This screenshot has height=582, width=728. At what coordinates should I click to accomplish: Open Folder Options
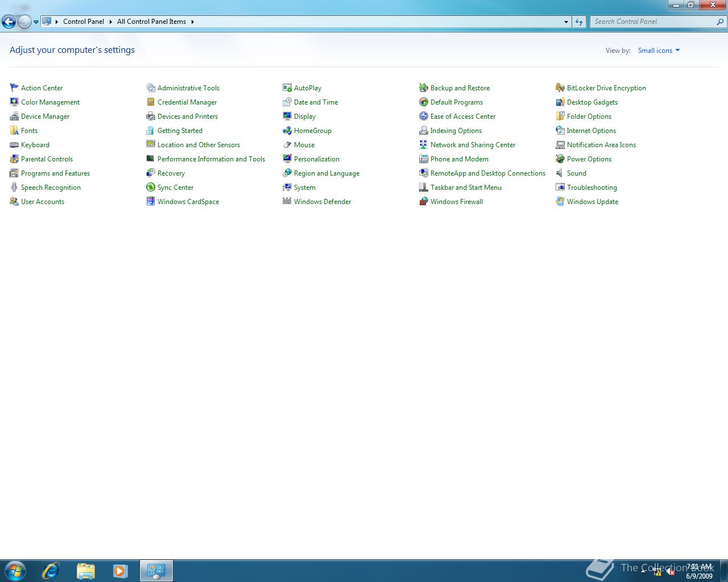[x=589, y=117]
